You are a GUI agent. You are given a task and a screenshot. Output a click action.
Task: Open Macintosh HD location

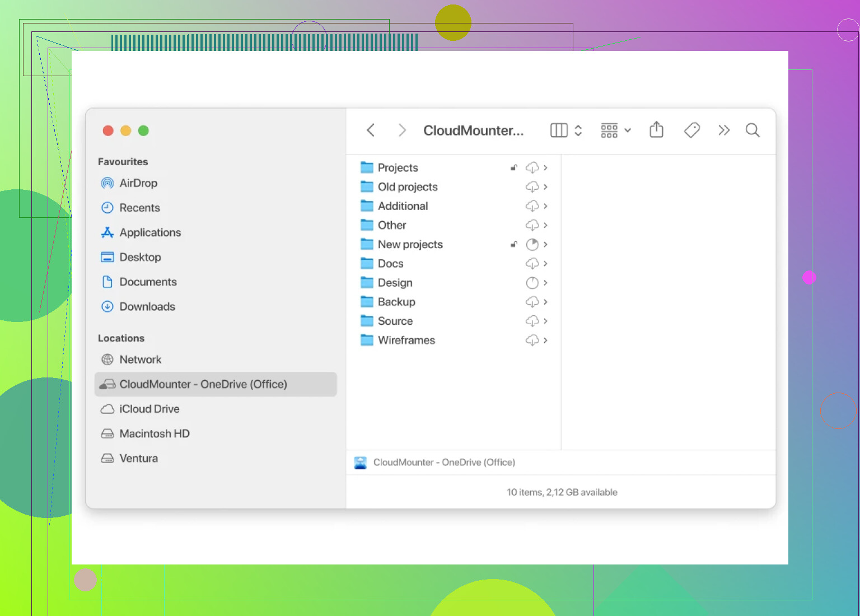click(216, 433)
